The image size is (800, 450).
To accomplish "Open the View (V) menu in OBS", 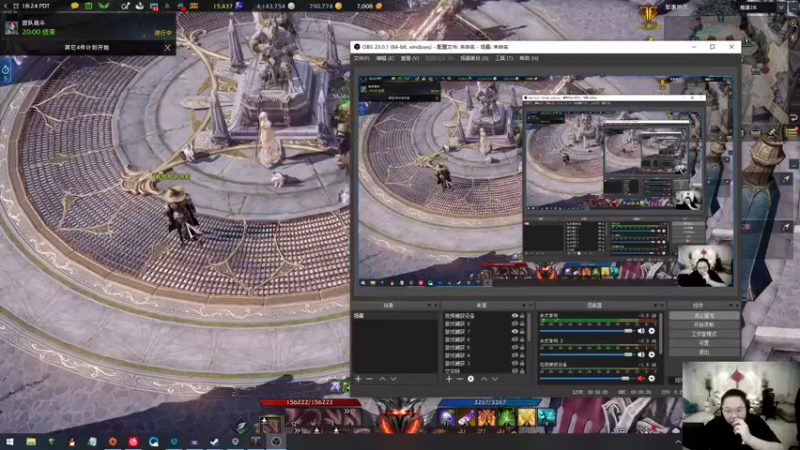I will coord(410,58).
